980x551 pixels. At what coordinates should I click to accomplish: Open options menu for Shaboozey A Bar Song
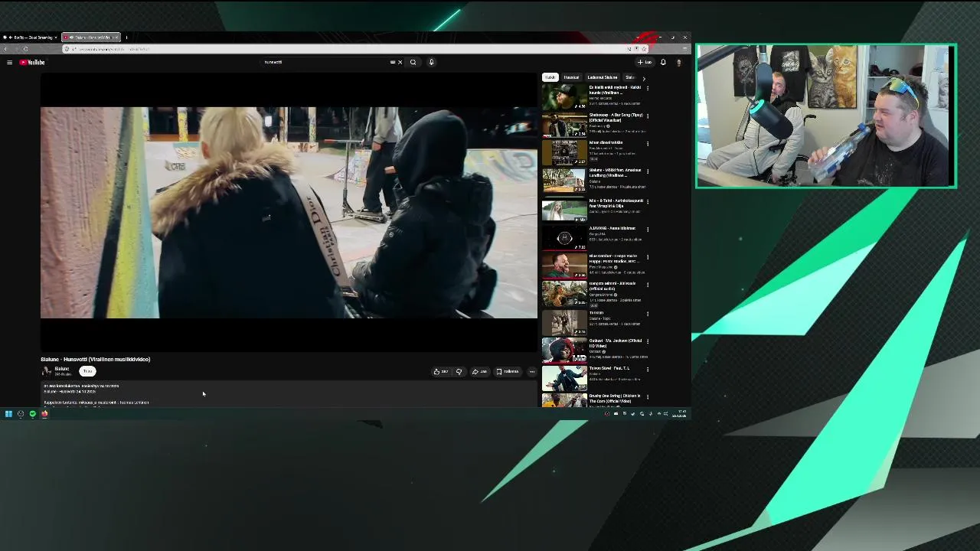point(648,116)
